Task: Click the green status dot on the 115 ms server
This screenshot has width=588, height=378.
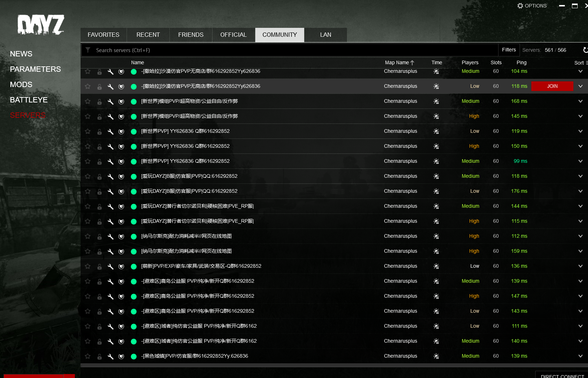Action: click(134, 221)
